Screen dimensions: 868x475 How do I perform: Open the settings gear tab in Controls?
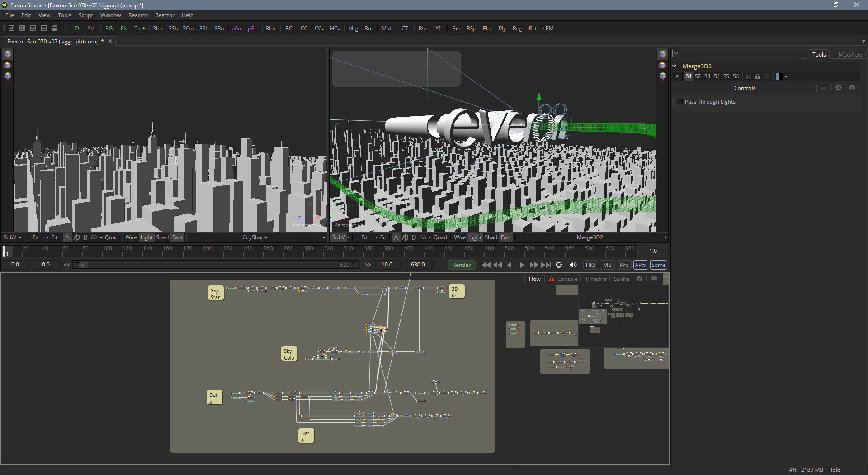pos(839,88)
